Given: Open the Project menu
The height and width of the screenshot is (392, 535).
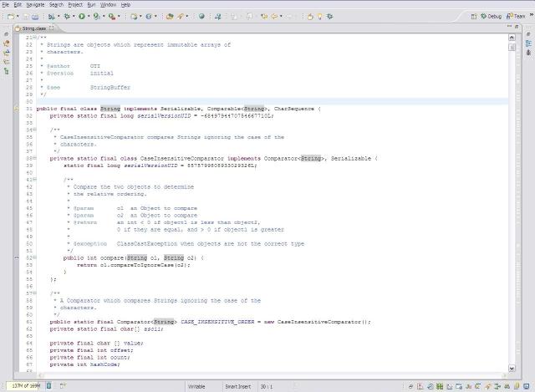Looking at the screenshot, I should [x=75, y=4].
